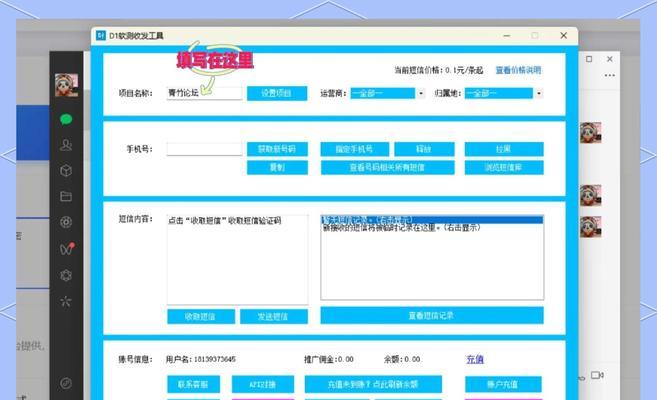Click 复制 button
The height and width of the screenshot is (400, 657).
pos(277,168)
